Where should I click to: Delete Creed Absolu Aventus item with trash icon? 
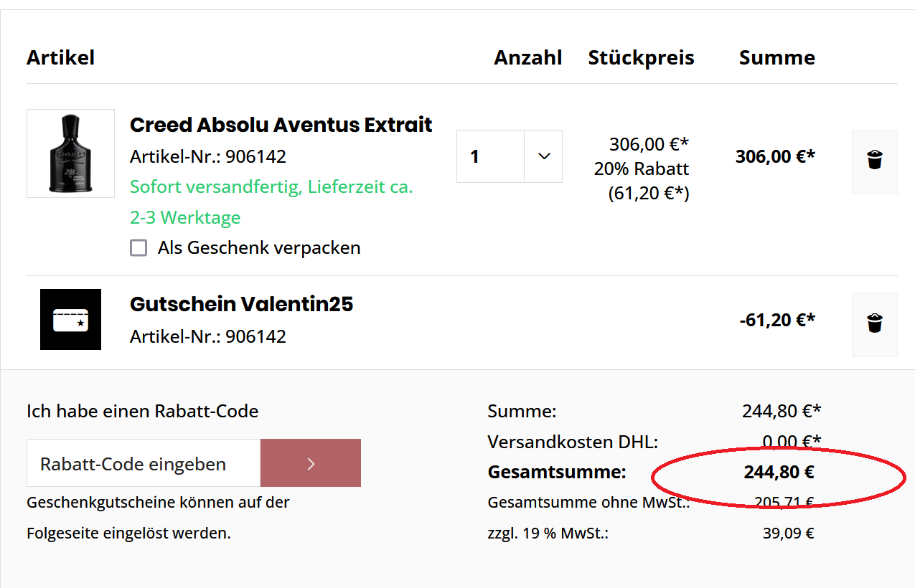[x=874, y=161]
